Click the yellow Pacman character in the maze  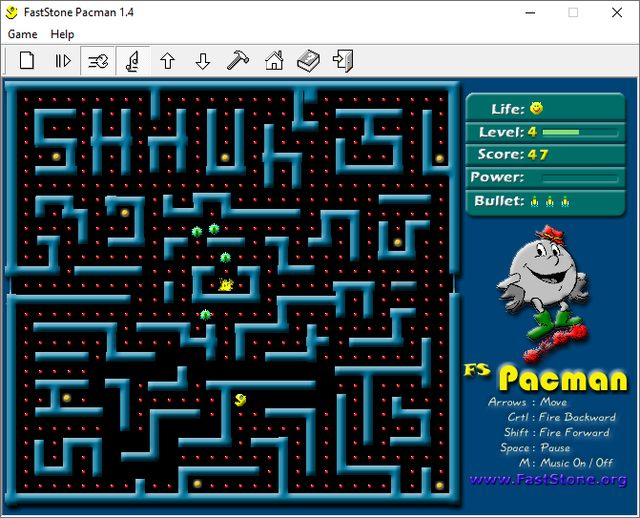point(240,400)
